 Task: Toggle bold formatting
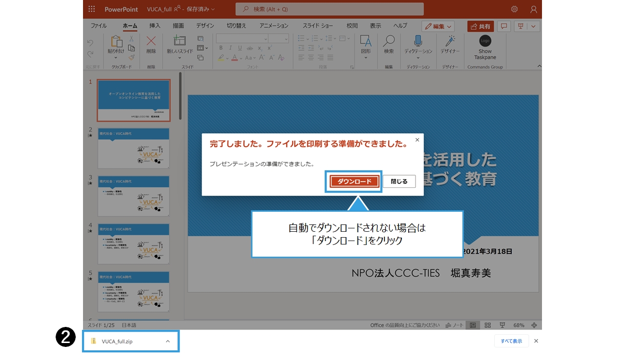(221, 48)
